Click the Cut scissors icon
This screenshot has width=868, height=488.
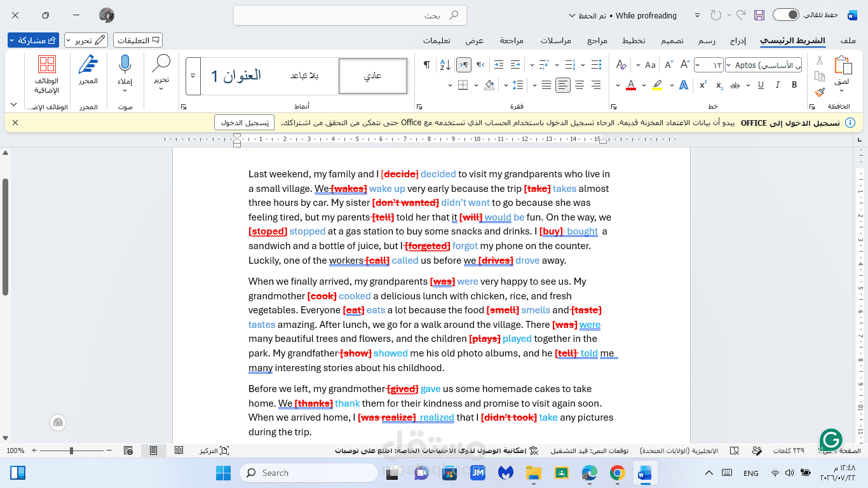coord(820,61)
